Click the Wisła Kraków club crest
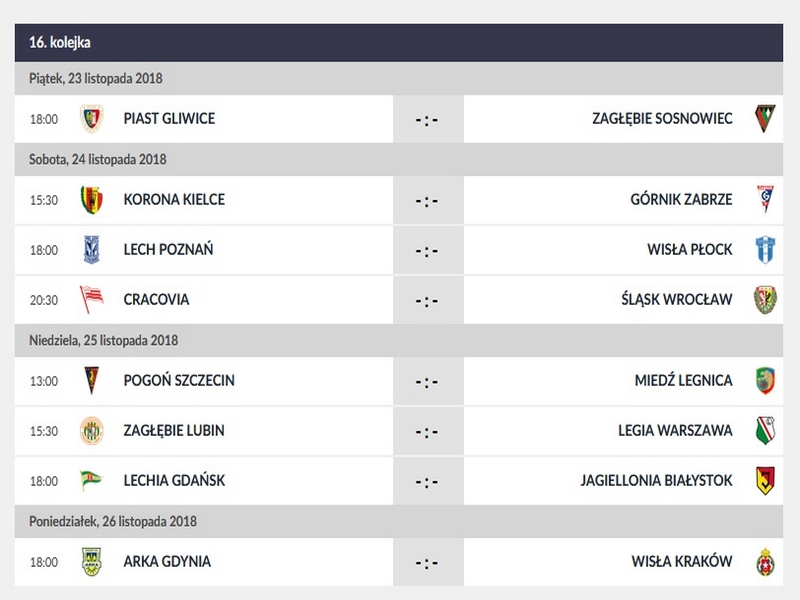The height and width of the screenshot is (600, 800). pyautogui.click(x=764, y=562)
